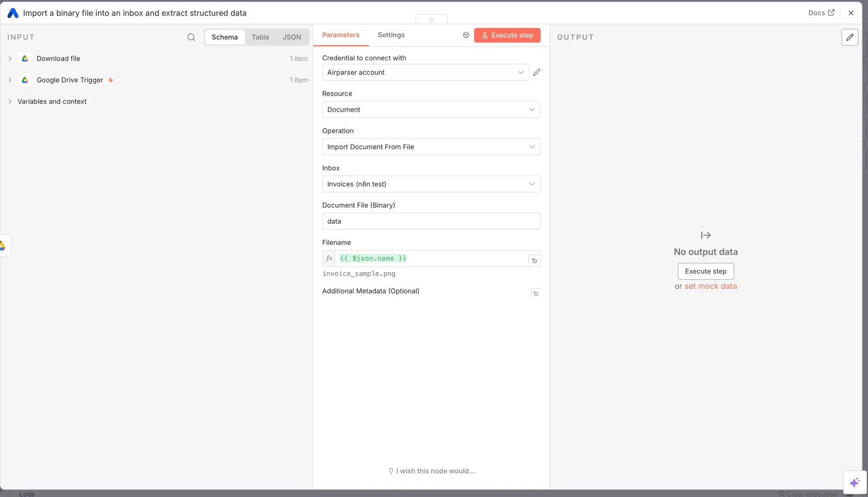
Task: Click the search icon in Input panel
Action: pyautogui.click(x=191, y=37)
